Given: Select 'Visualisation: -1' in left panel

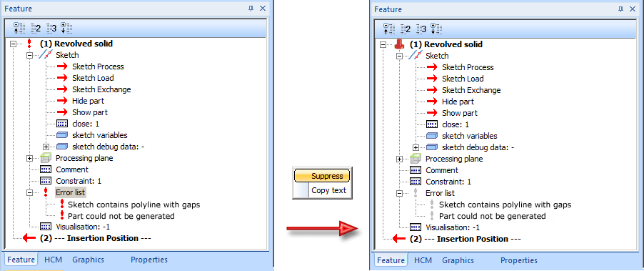Looking at the screenshot, I should tap(83, 227).
